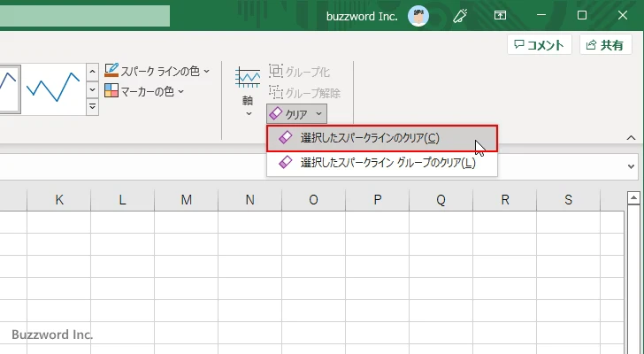
Task: Select column R header
Action: click(505, 200)
